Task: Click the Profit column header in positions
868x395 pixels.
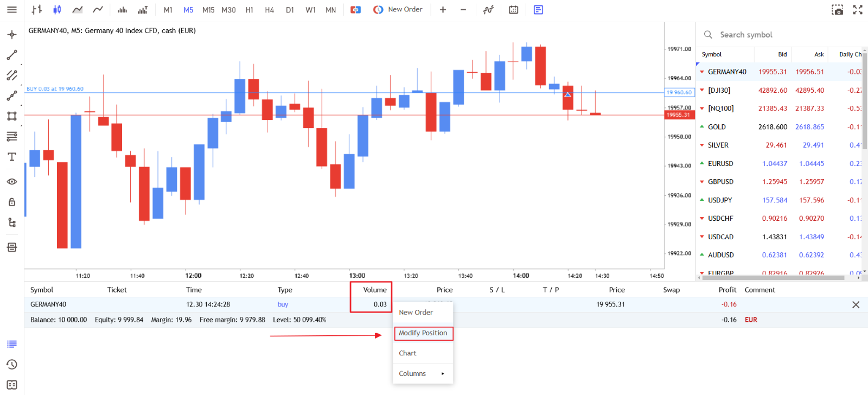Action: click(x=727, y=290)
